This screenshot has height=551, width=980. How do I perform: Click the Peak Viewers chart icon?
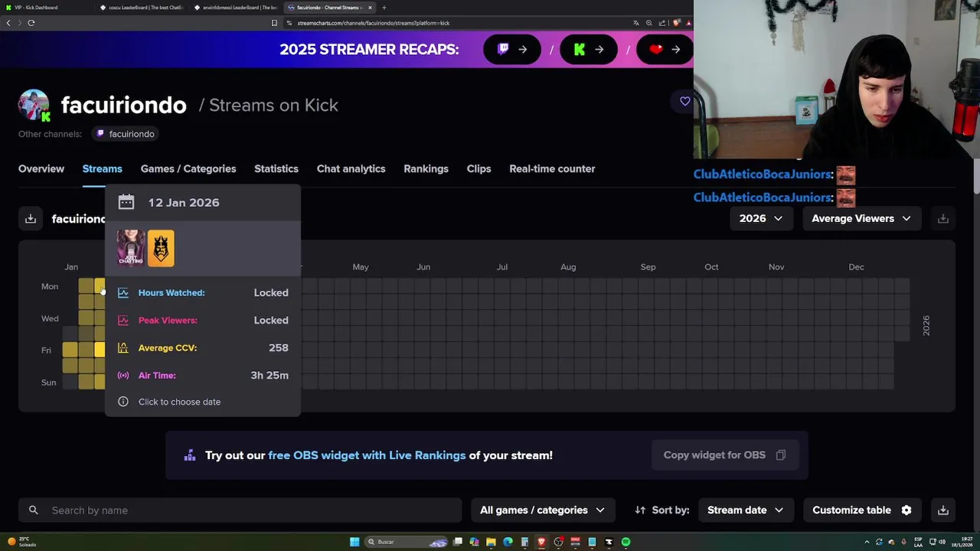pyautogui.click(x=122, y=320)
